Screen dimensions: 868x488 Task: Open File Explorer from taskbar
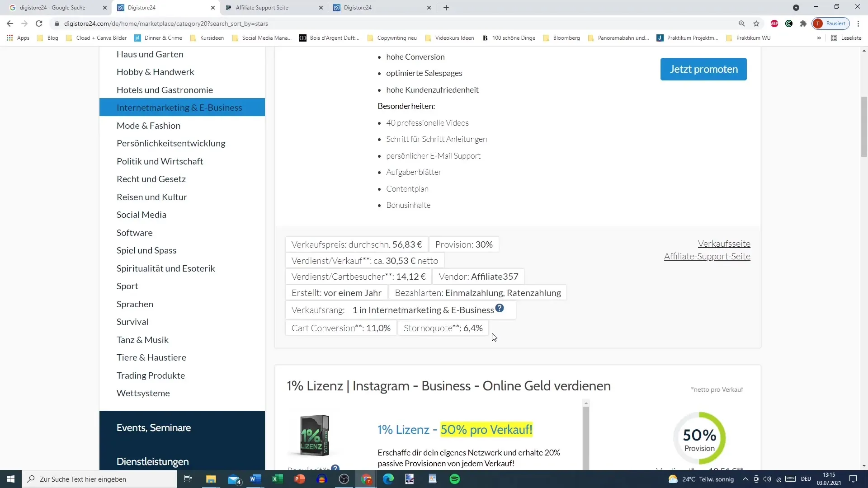point(211,479)
